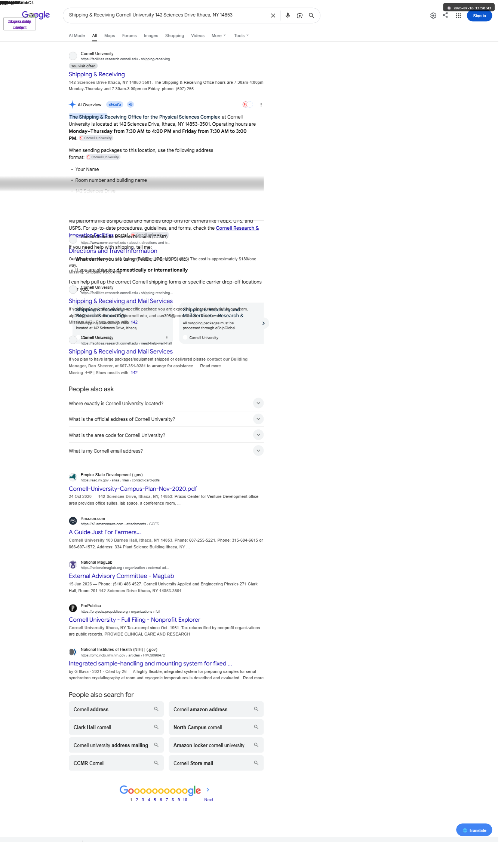Go to results page 10

[x=185, y=800]
